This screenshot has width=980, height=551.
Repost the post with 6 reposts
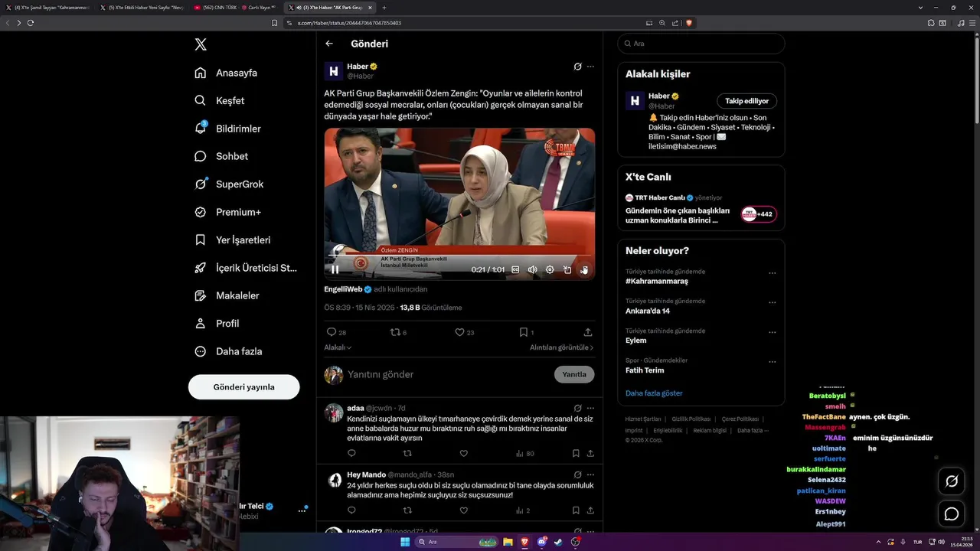[x=398, y=332]
